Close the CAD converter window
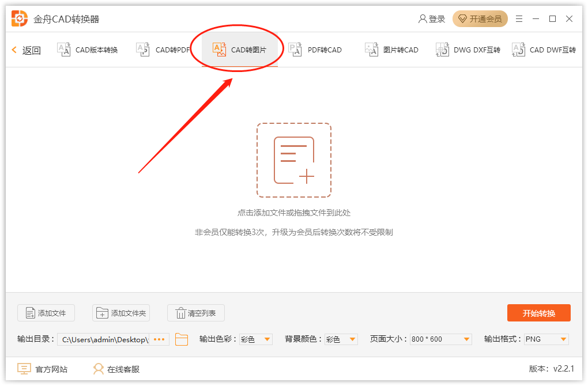The width and height of the screenshot is (588, 386). tap(569, 19)
